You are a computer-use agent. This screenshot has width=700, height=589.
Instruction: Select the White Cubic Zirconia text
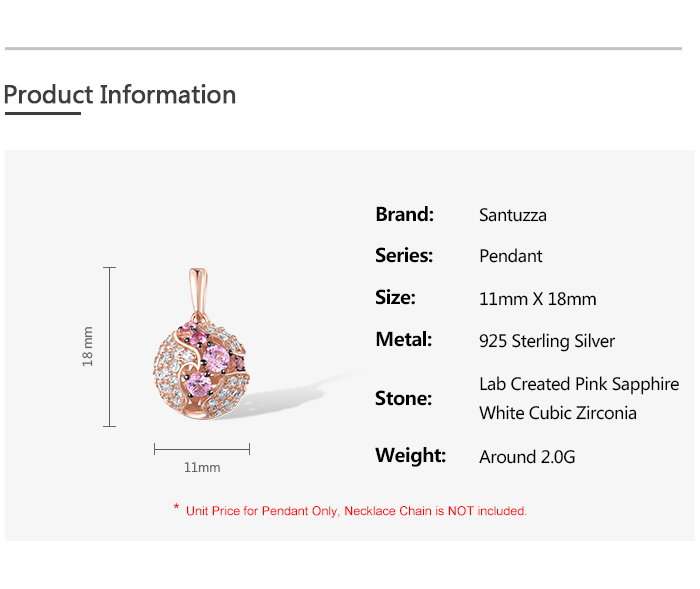(x=558, y=413)
